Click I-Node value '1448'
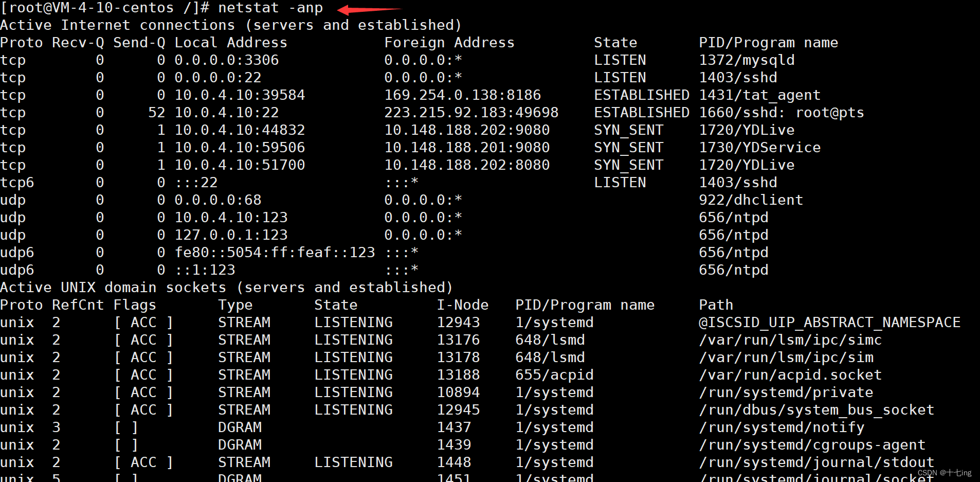Screen dimensions: 980x482 point(454,462)
